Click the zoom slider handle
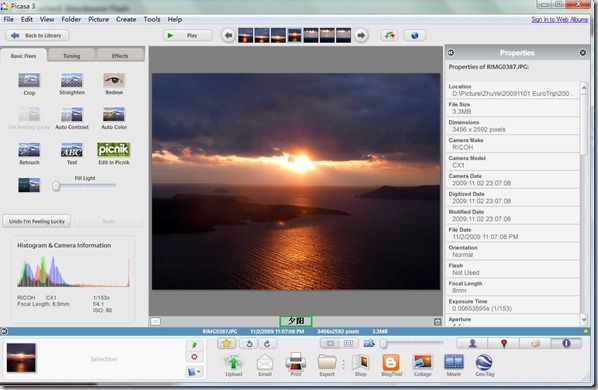The height and width of the screenshot is (390, 598). [384, 343]
